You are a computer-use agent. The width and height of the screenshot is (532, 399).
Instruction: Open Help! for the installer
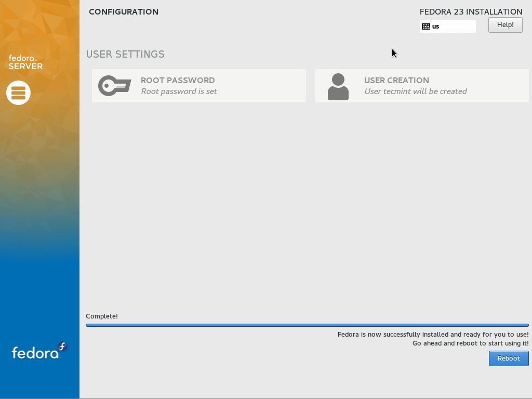(505, 25)
